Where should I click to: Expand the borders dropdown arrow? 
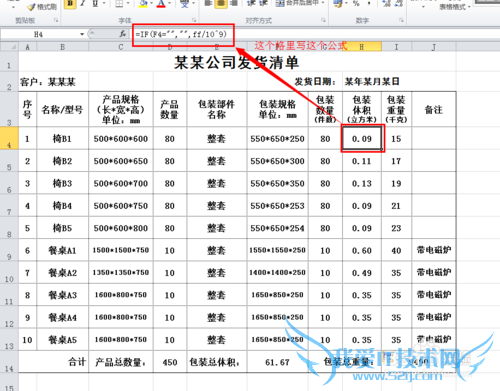[129, 3]
